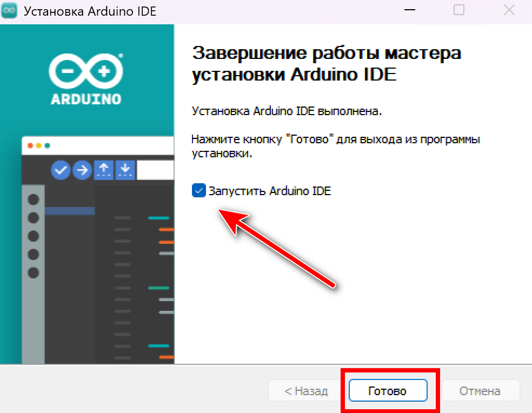The height and width of the screenshot is (413, 532).
Task: Click the Отмена button
Action: [480, 390]
